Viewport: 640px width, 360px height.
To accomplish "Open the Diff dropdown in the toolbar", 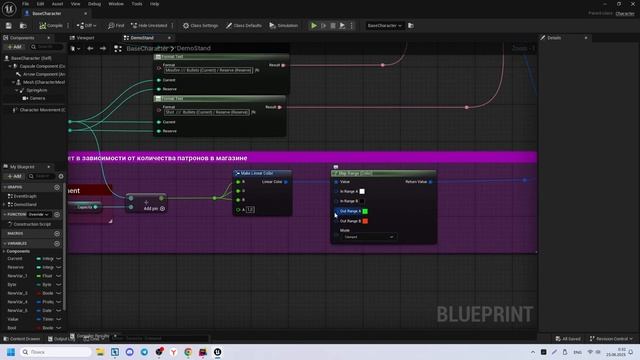I will point(86,26).
